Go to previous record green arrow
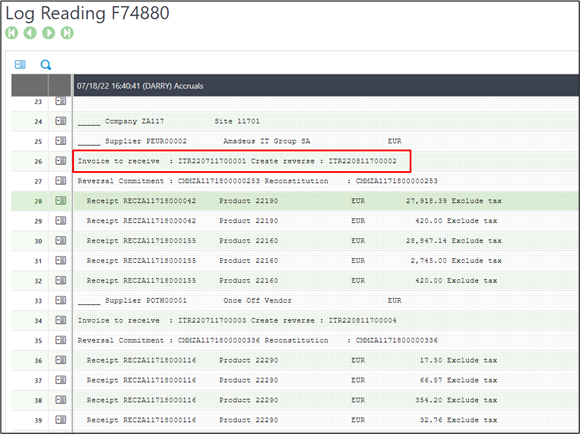The width and height of the screenshot is (580, 434). point(30,33)
